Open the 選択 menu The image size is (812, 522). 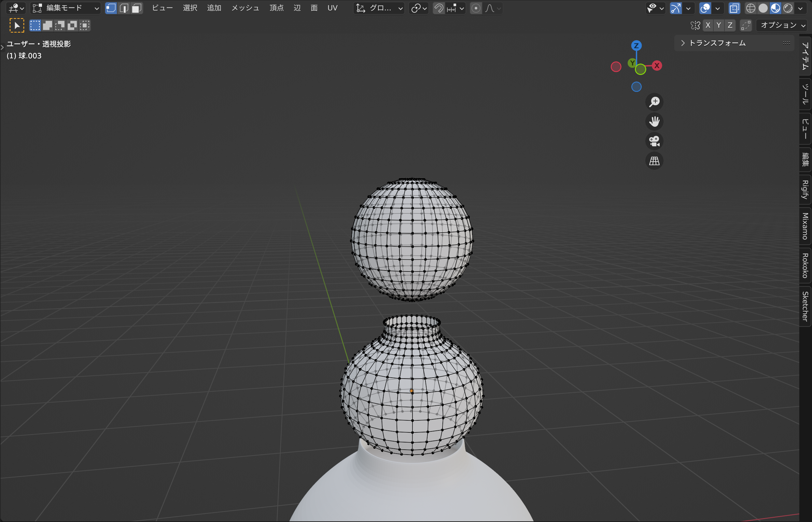190,8
